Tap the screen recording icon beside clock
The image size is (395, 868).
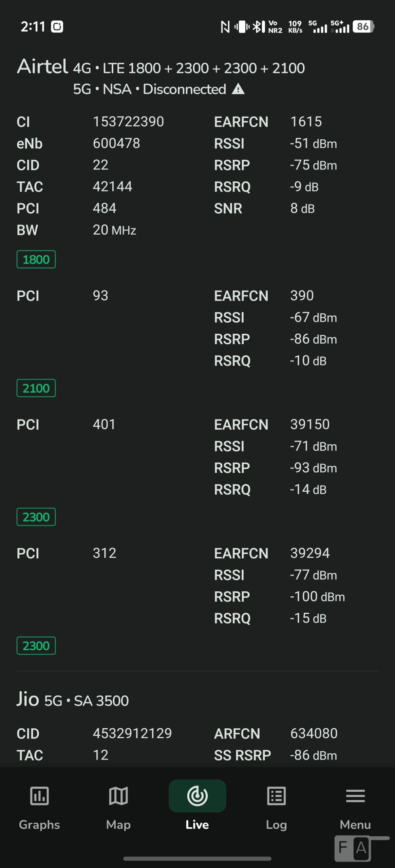click(x=57, y=26)
